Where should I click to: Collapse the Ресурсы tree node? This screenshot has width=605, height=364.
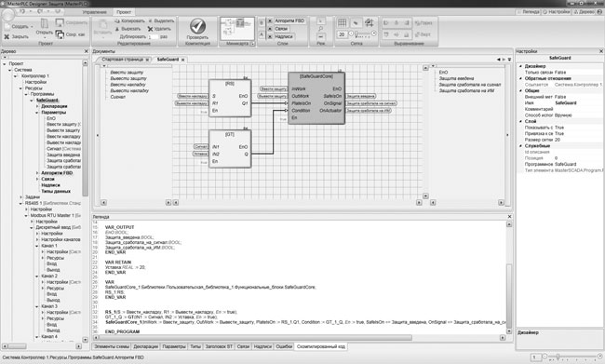pyautogui.click(x=20, y=88)
